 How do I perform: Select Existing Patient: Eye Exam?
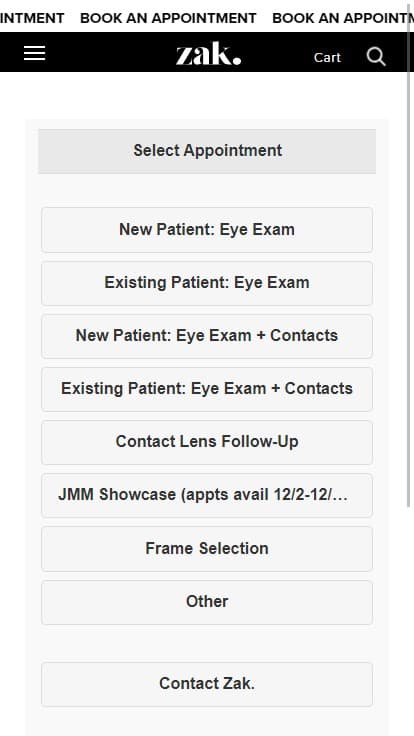pos(207,283)
